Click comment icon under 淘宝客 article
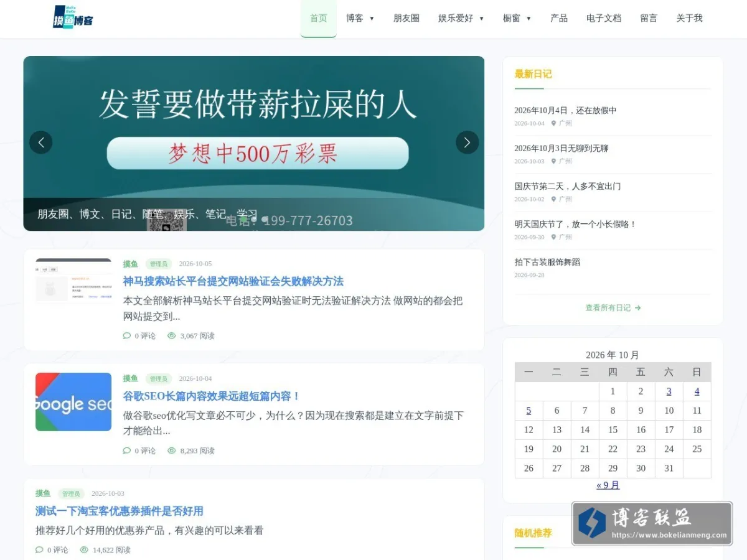 (x=39, y=550)
